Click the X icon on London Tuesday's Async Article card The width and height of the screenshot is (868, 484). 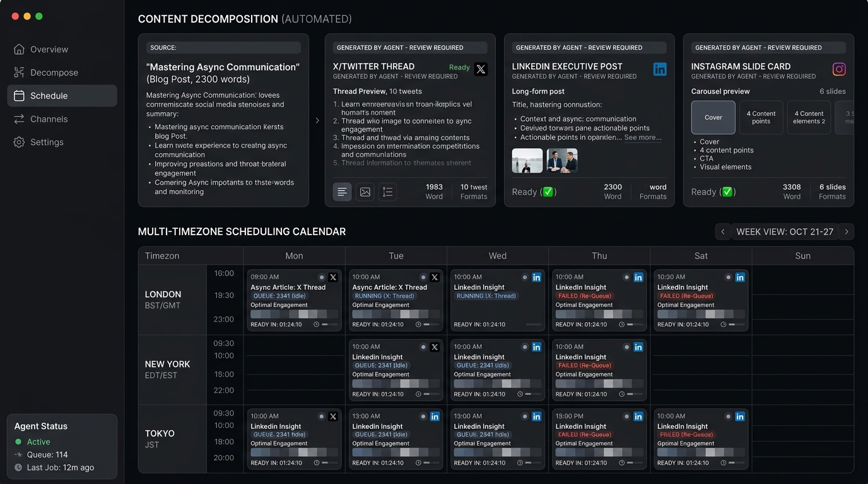click(435, 277)
